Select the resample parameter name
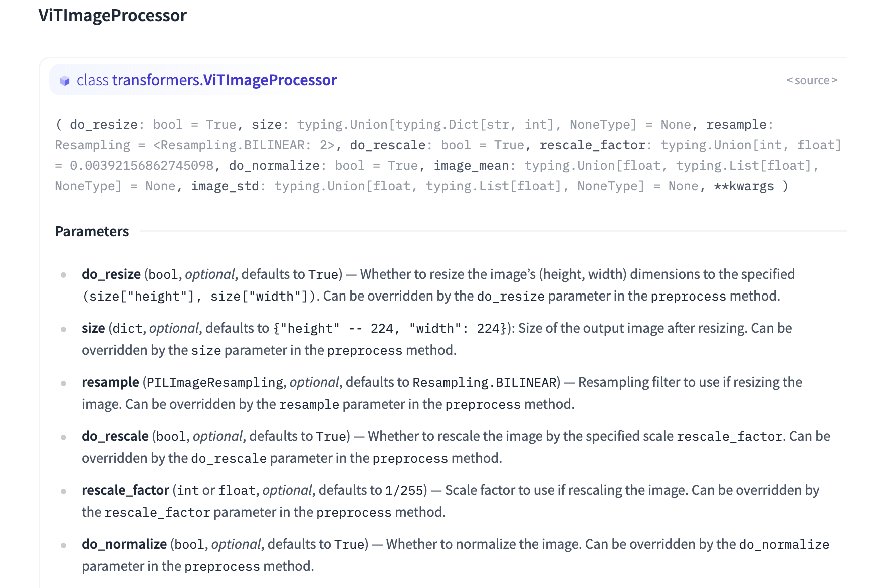This screenshot has height=588, width=887. [x=110, y=382]
